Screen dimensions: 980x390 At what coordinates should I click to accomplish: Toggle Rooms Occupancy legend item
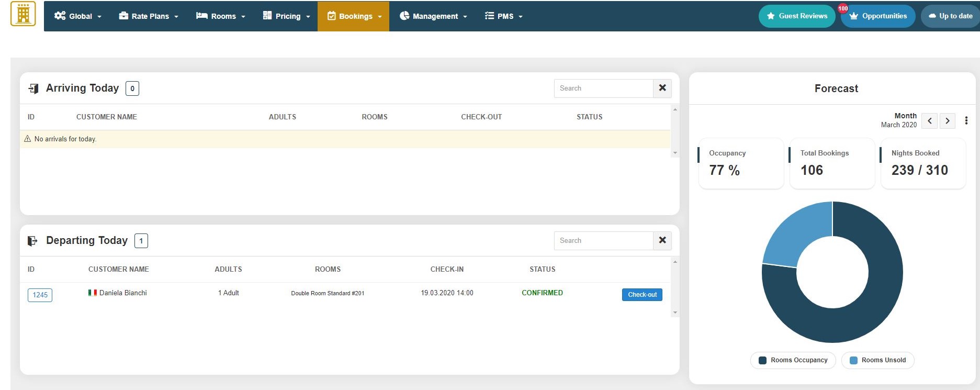793,360
